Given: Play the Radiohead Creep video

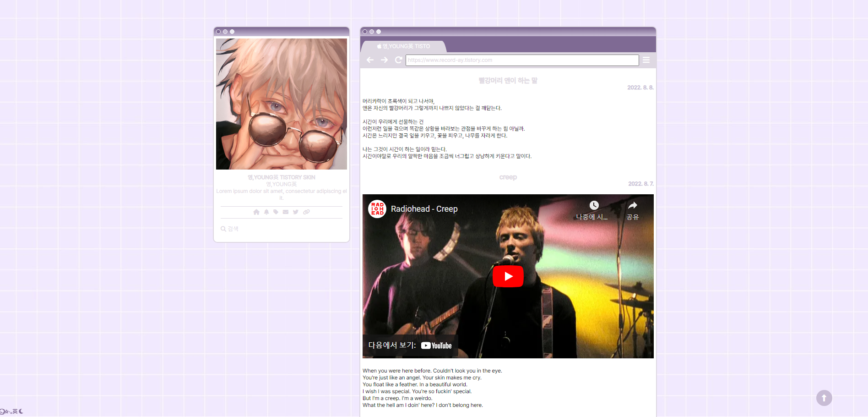Looking at the screenshot, I should click(x=508, y=276).
